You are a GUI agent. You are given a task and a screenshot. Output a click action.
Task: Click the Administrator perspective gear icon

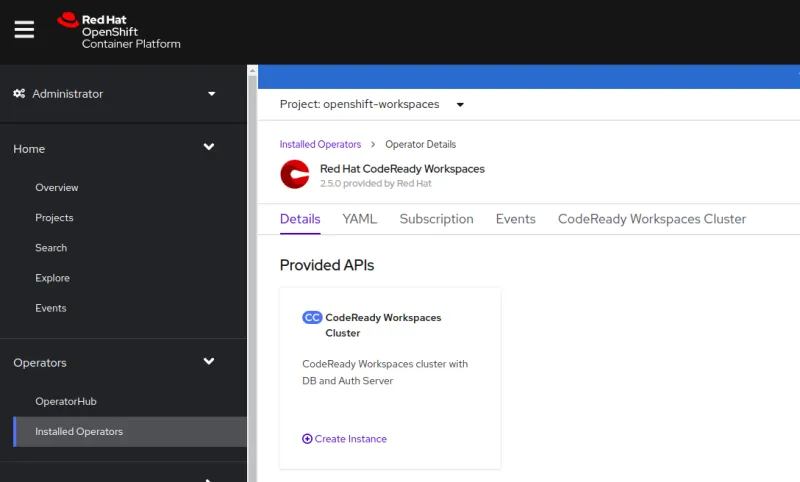click(19, 94)
